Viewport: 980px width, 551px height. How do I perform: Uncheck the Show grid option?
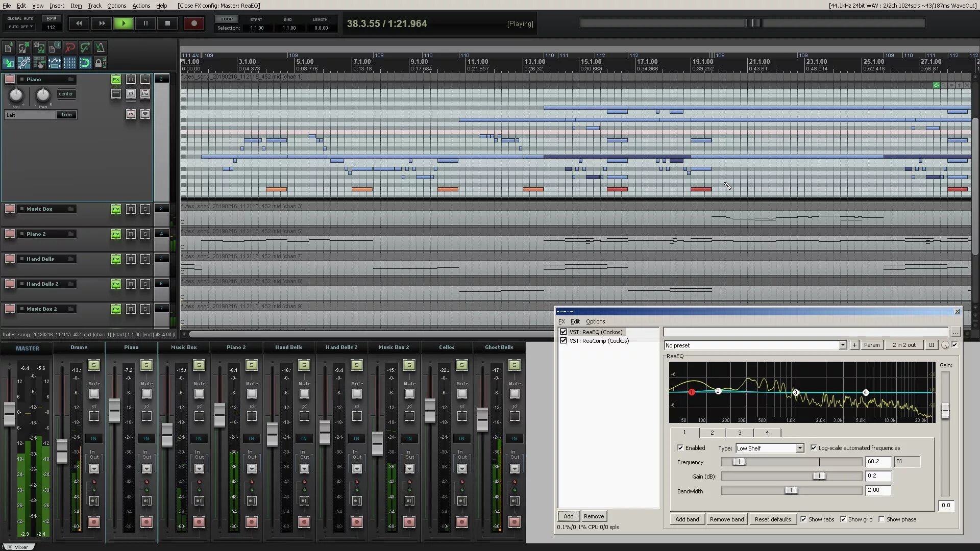coord(843,519)
